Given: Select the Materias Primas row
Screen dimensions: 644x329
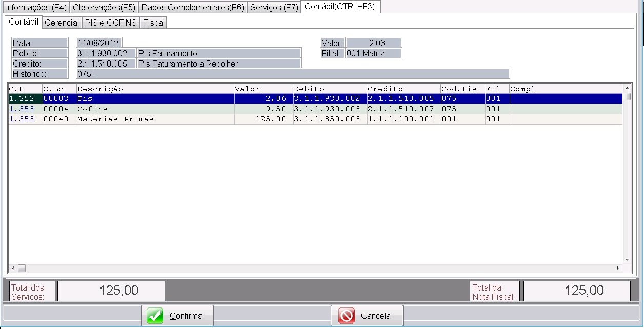Looking at the screenshot, I should (x=154, y=119).
